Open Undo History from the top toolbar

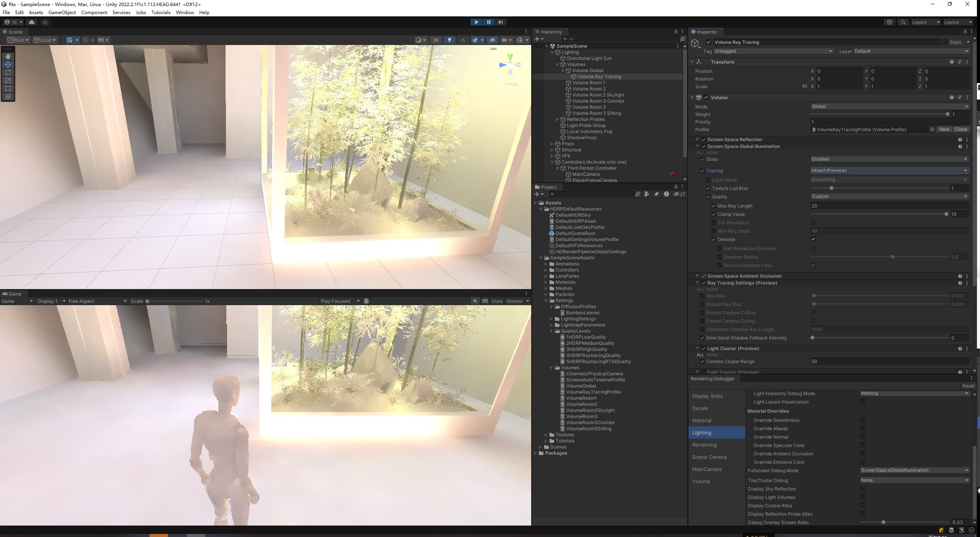889,22
